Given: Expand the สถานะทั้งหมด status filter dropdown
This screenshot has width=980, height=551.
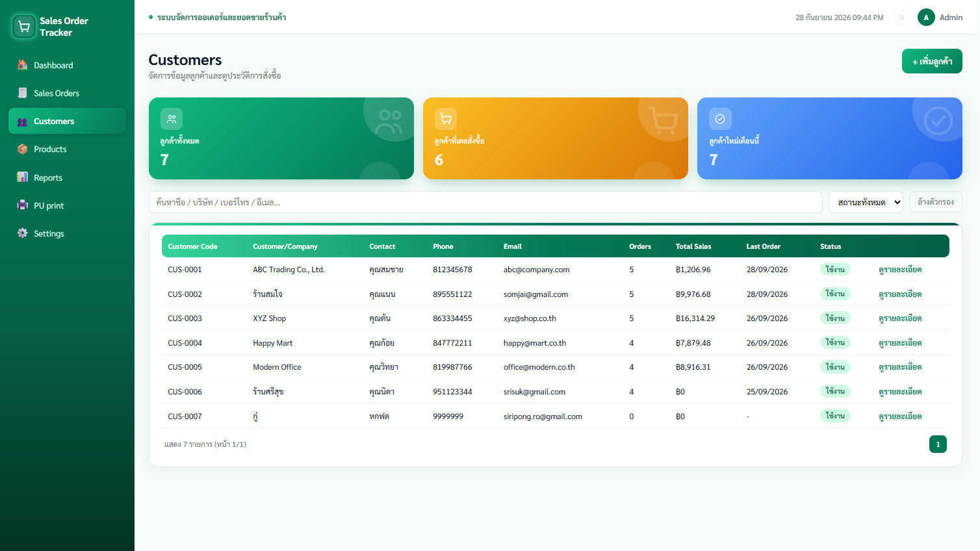Looking at the screenshot, I should point(866,202).
